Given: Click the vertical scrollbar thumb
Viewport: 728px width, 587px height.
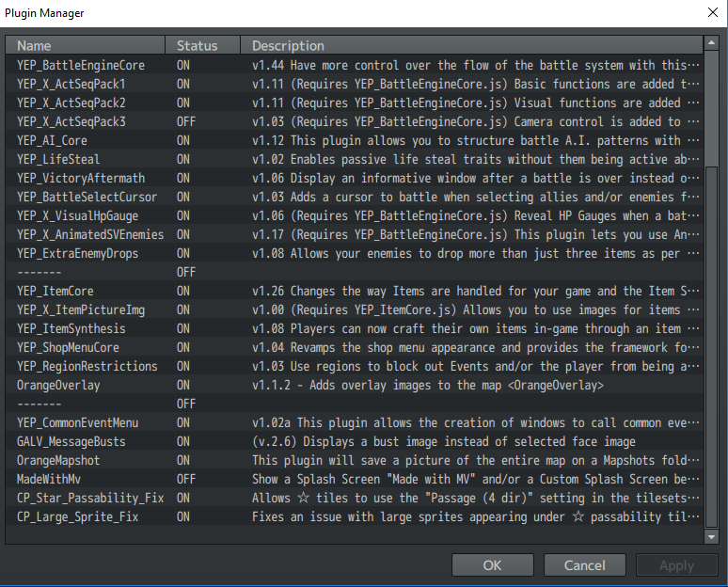Looking at the screenshot, I should coord(711,347).
